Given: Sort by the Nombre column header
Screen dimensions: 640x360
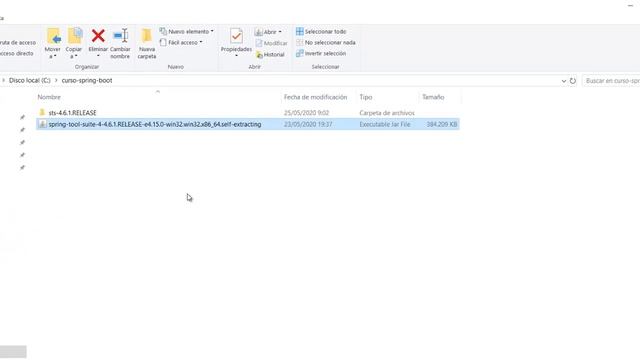Looking at the screenshot, I should [x=49, y=97].
